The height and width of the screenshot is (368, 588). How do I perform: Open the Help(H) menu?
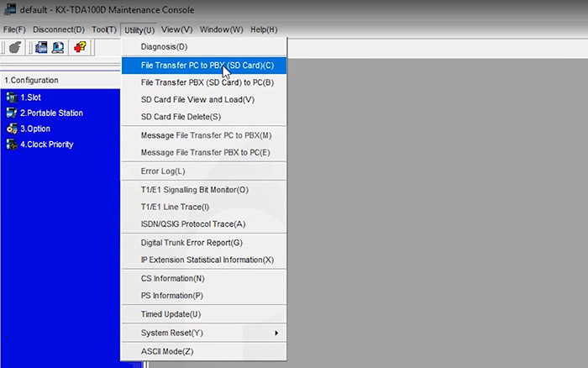264,29
